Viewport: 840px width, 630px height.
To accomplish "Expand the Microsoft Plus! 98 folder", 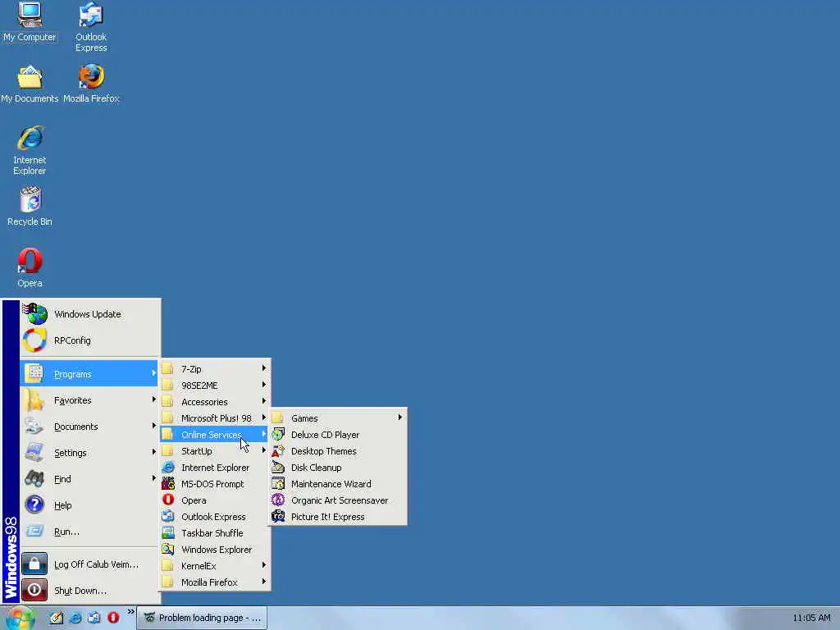I will coord(215,418).
